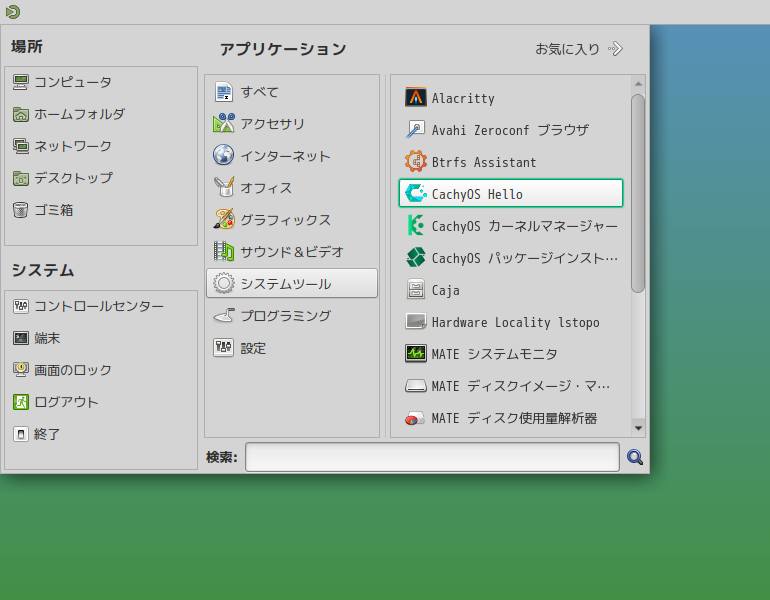This screenshot has width=770, height=600.
Task: Click the Alacritty terminal icon
Action: tap(415, 98)
